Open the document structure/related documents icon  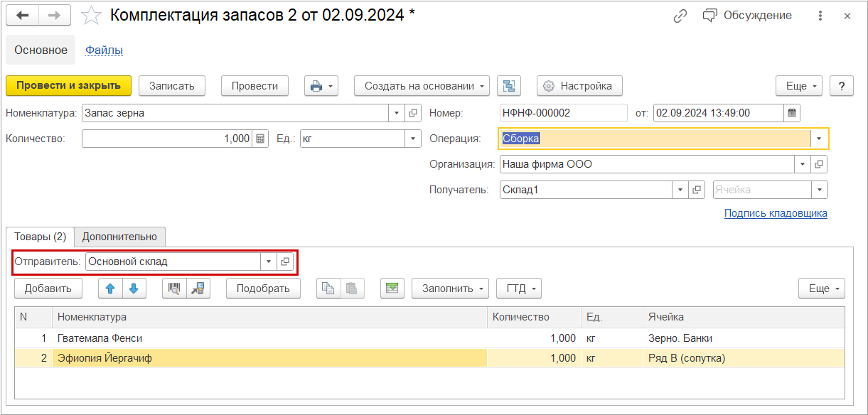tap(509, 86)
